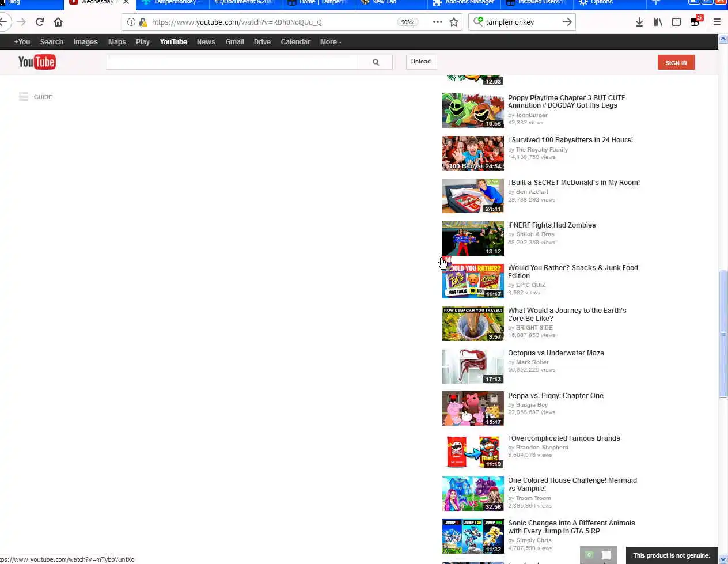728x564 pixels.
Task: Switch to the New Tab tab
Action: pyautogui.click(x=392, y=3)
